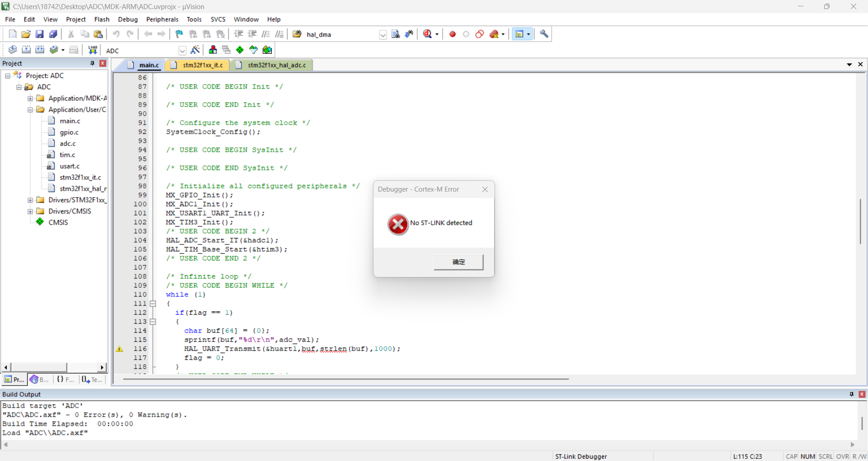Click the 确定 button in error dialog
Image resolution: width=868 pixels, height=461 pixels.
(x=458, y=262)
